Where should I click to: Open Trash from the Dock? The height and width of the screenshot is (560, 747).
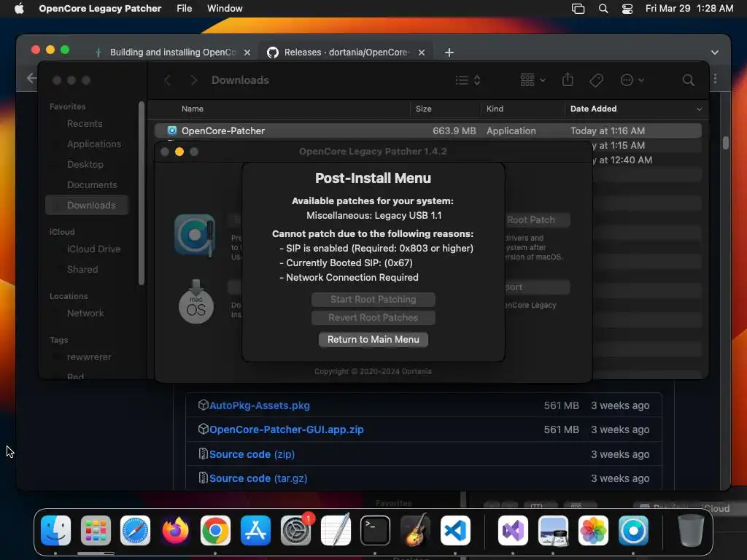click(x=691, y=531)
